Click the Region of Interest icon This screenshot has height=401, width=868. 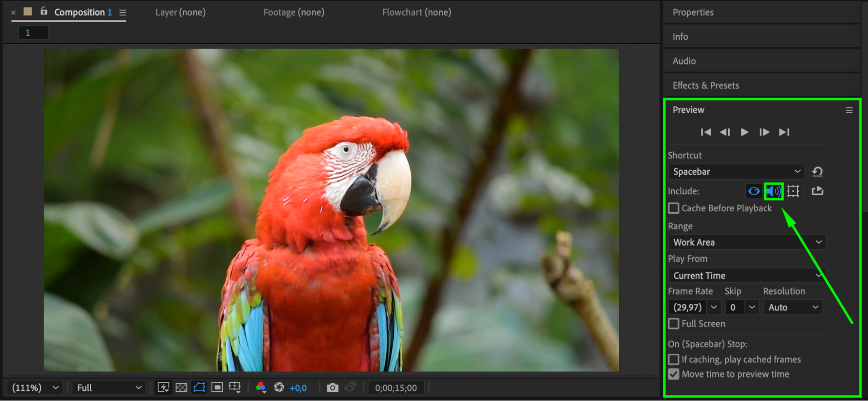click(x=217, y=388)
